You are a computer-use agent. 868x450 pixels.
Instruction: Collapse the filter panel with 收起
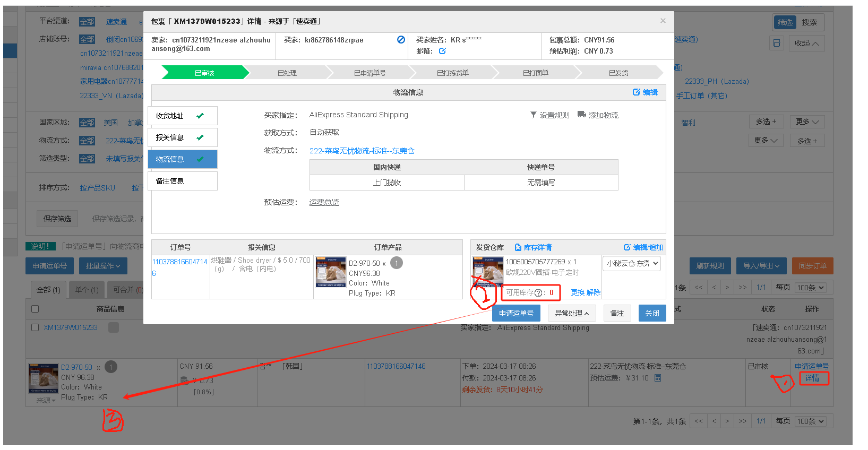[806, 43]
